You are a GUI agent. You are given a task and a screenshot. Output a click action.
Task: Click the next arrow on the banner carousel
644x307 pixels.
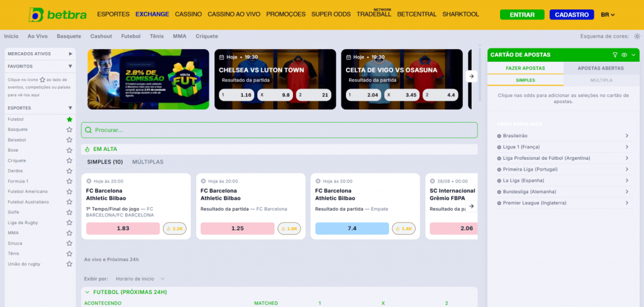point(472,76)
